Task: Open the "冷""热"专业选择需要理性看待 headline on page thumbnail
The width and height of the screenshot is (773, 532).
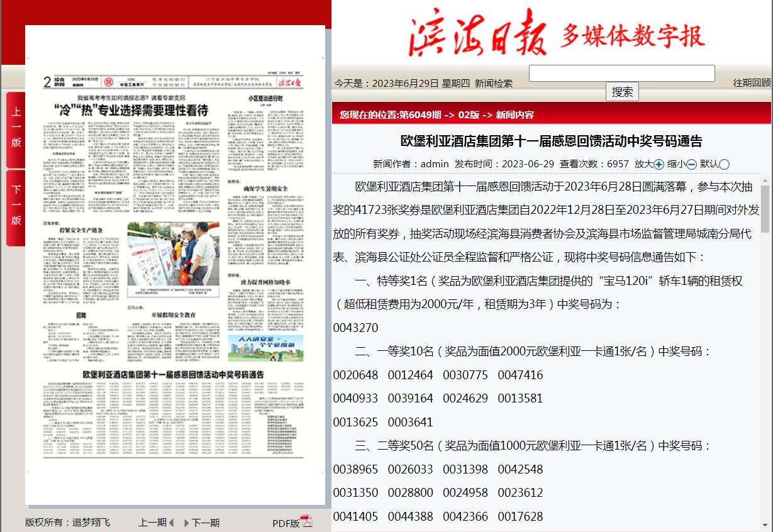Action: [x=130, y=110]
